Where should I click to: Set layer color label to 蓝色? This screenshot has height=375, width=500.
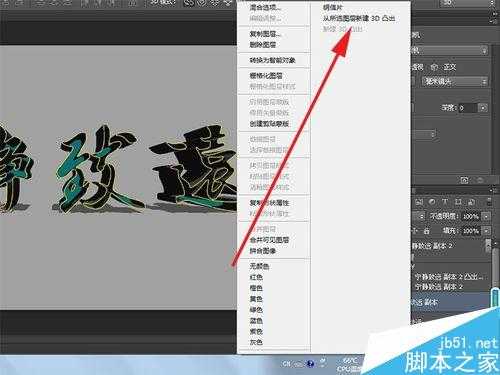pyautogui.click(x=256, y=321)
